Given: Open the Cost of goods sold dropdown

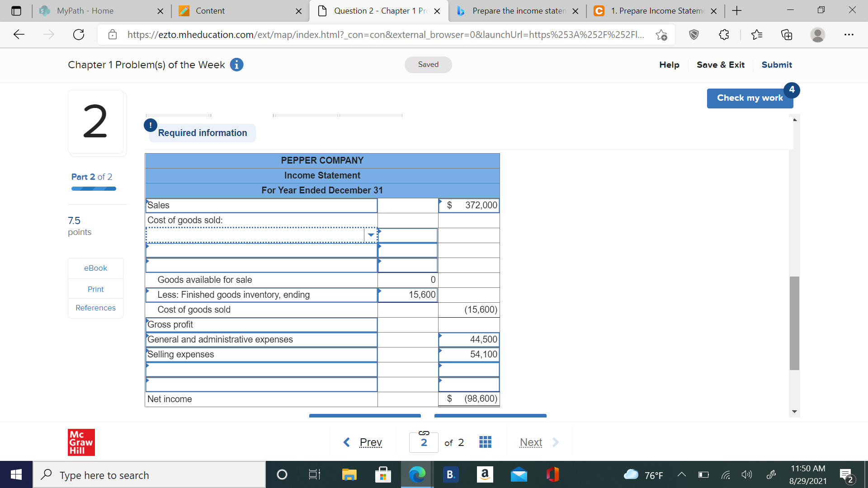Looking at the screenshot, I should click(x=371, y=235).
